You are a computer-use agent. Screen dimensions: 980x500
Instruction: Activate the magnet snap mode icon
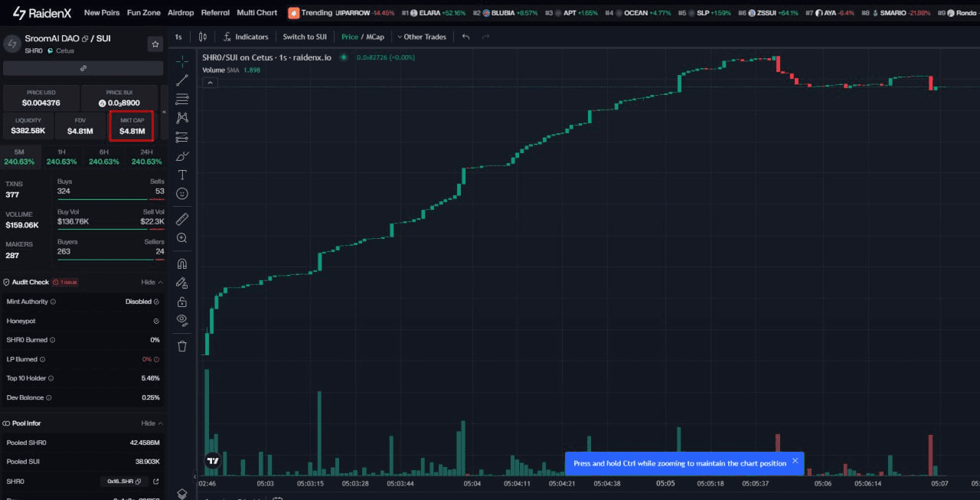tap(182, 263)
